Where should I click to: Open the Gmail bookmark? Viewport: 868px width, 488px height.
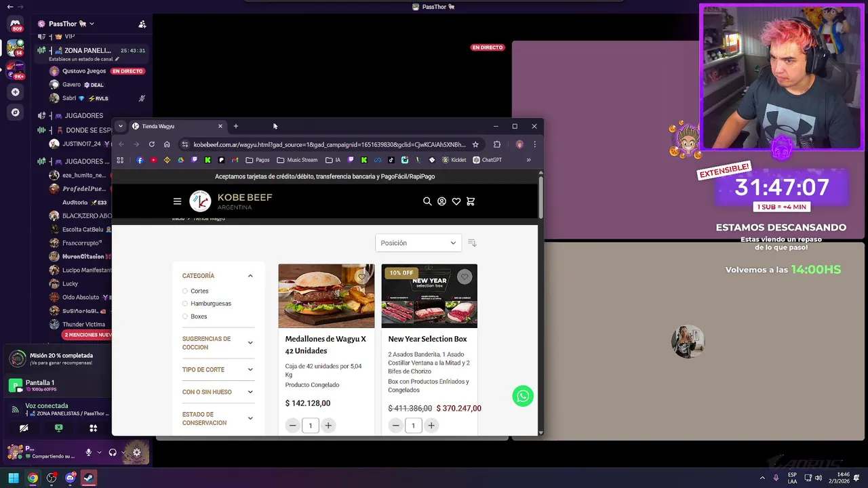pyautogui.click(x=235, y=160)
